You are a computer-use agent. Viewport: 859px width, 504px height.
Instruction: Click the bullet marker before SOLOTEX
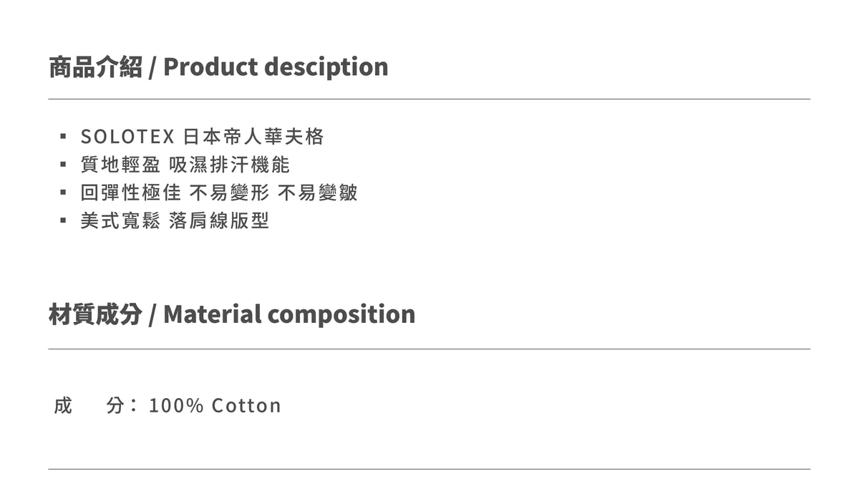[x=63, y=136]
